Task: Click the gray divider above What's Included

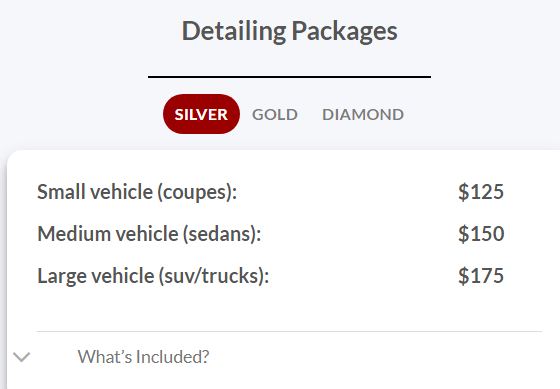Action: [x=289, y=331]
